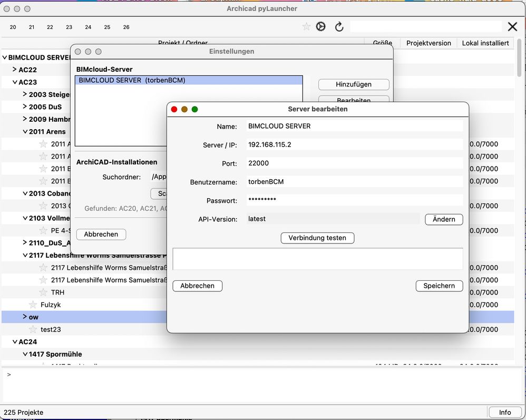Click Projektversion column header

[428, 43]
